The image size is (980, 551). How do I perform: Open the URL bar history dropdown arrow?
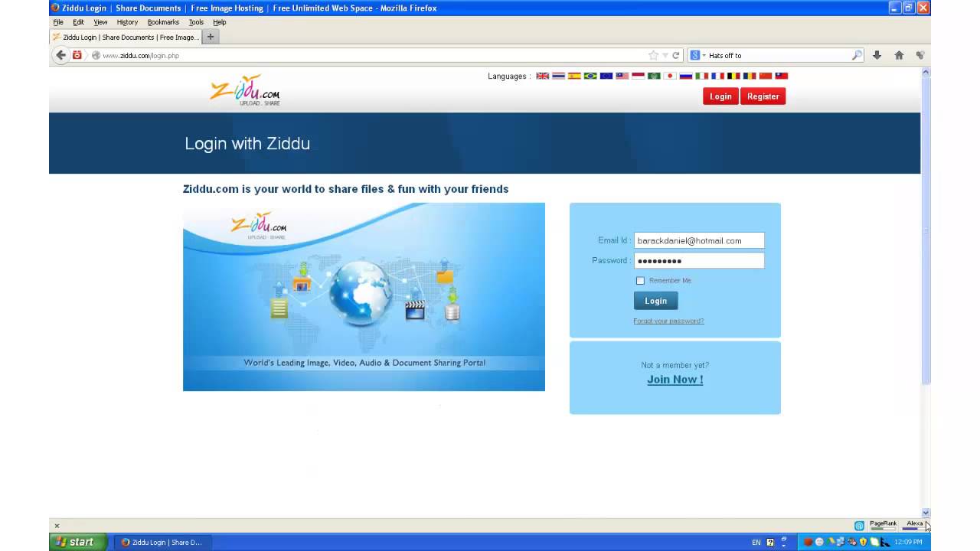[x=665, y=55]
